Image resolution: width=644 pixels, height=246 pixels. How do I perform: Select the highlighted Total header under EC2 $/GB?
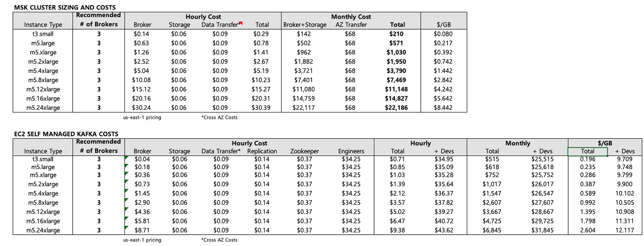[x=588, y=151]
